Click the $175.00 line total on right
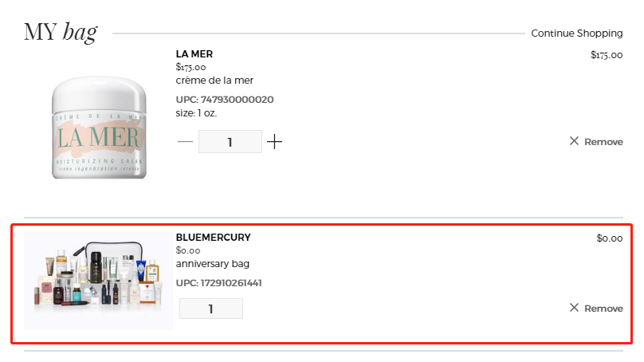The height and width of the screenshot is (362, 644). pyautogui.click(x=607, y=55)
